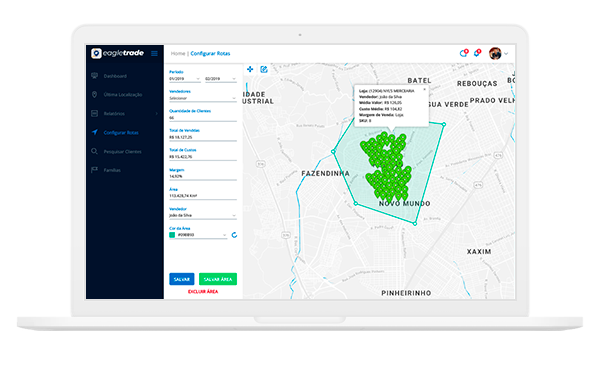
Task: Click the Total de Custos field
Action: [203, 157]
